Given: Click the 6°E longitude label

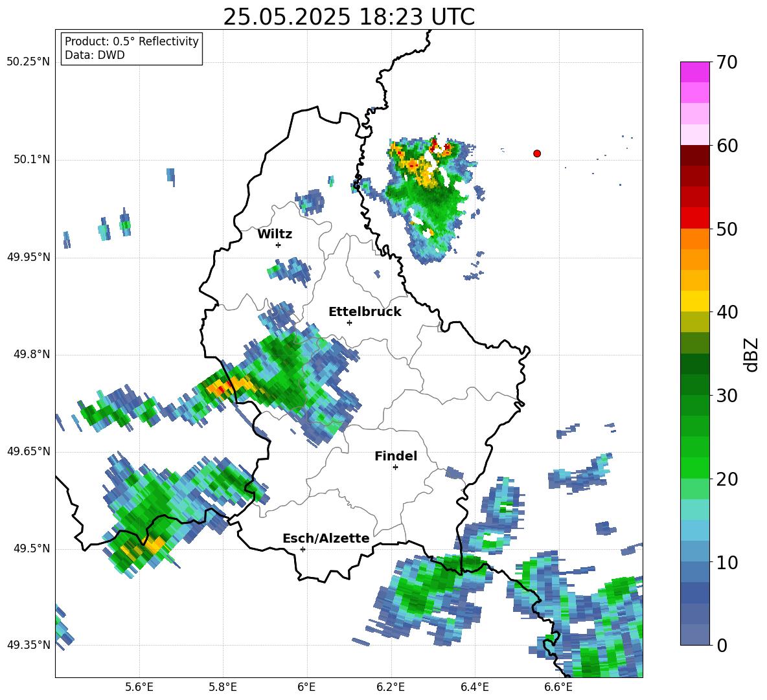Looking at the screenshot, I should [306, 687].
